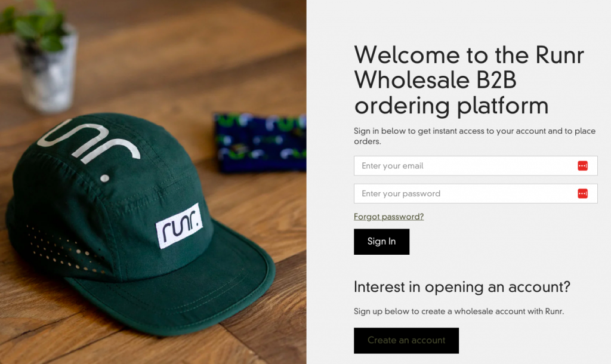Click the Wholesale B2B heading line
Viewport: 611px width, 364px height.
pos(435,81)
